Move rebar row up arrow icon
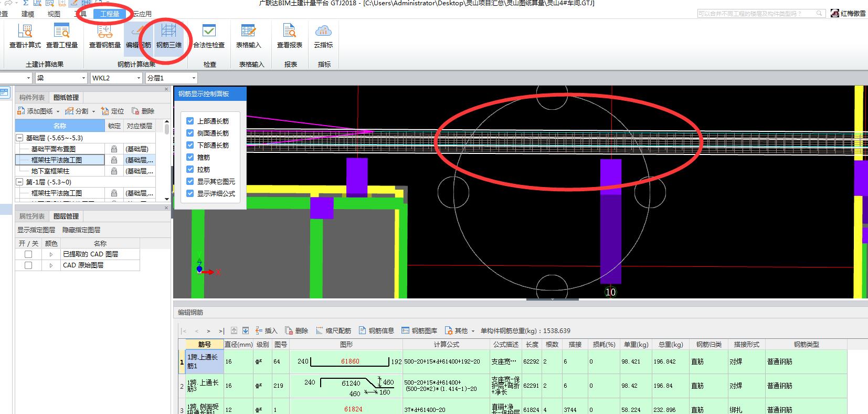868x414 pixels. [x=234, y=330]
